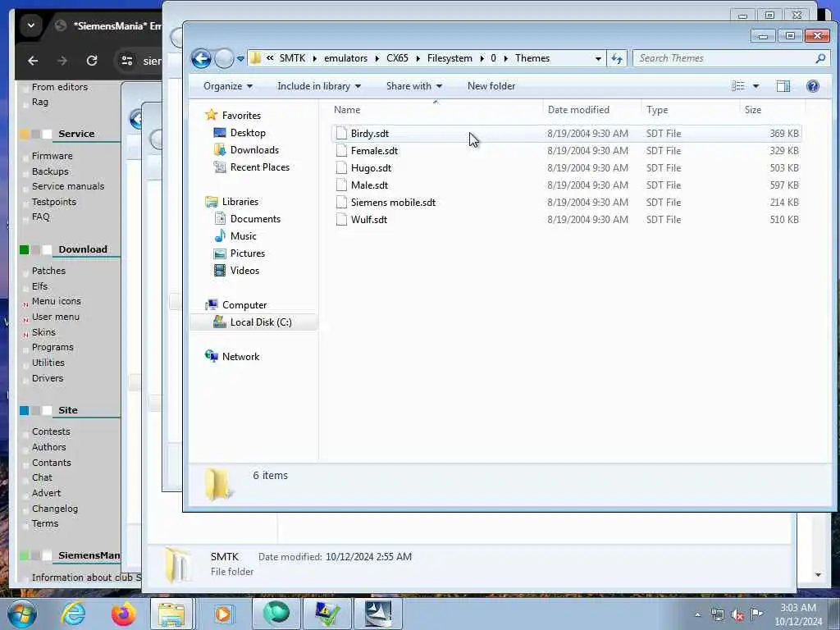Open Share with menu
This screenshot has width=840, height=630.
pos(414,86)
